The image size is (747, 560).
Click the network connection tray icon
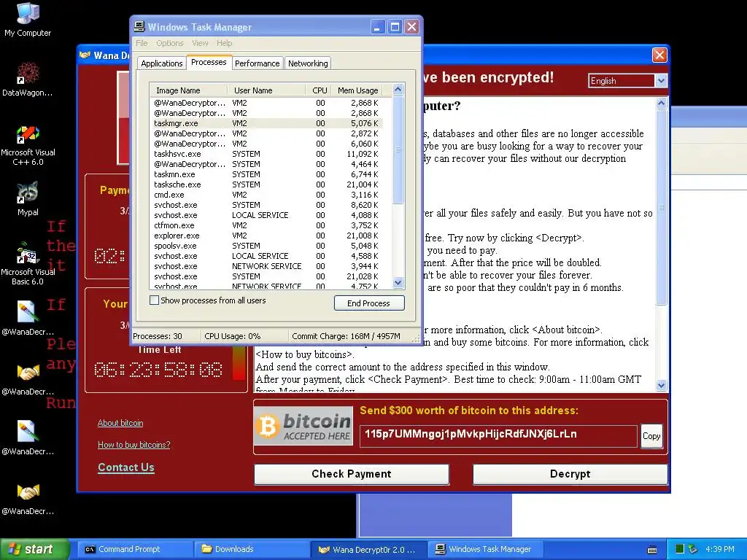point(693,549)
